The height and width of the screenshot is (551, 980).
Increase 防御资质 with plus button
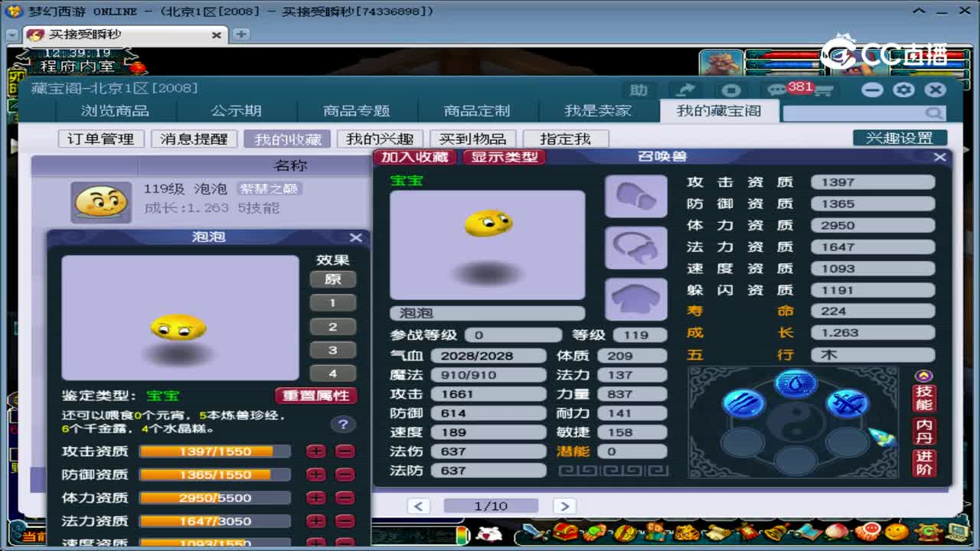tap(316, 474)
